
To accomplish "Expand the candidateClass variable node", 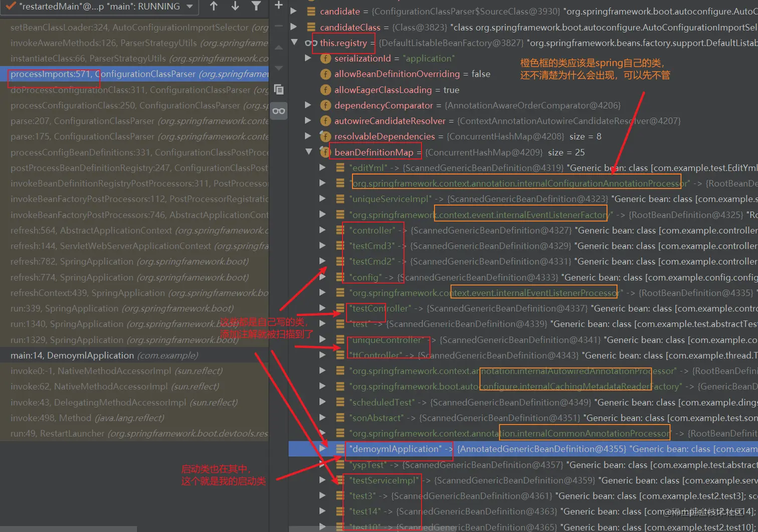I will [294, 27].
